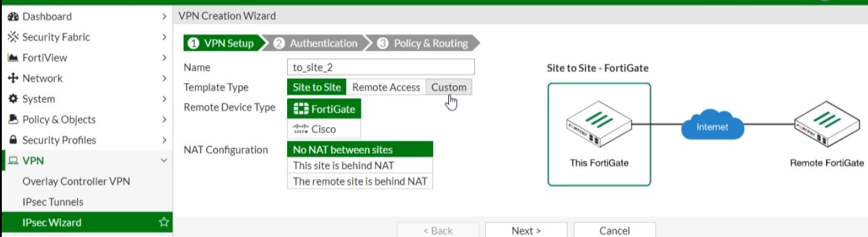Click the Name input field
The image size is (868, 237).
tap(381, 67)
